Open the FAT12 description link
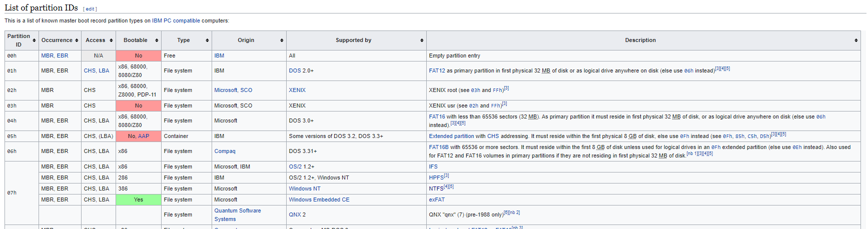The height and width of the screenshot is (229, 868). coord(437,70)
